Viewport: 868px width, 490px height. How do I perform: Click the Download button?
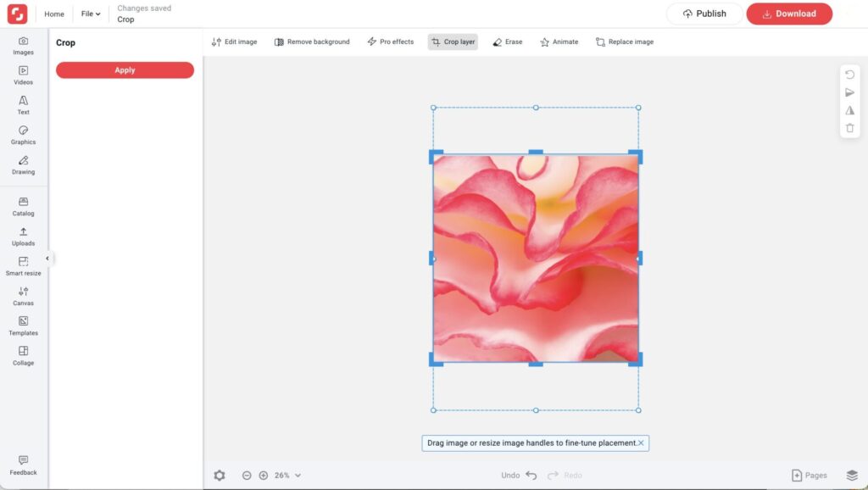click(x=788, y=14)
